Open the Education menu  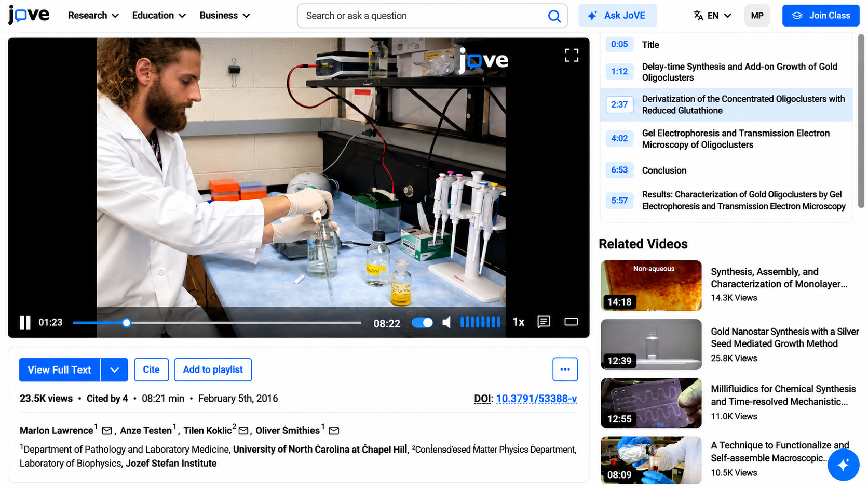pyautogui.click(x=159, y=16)
